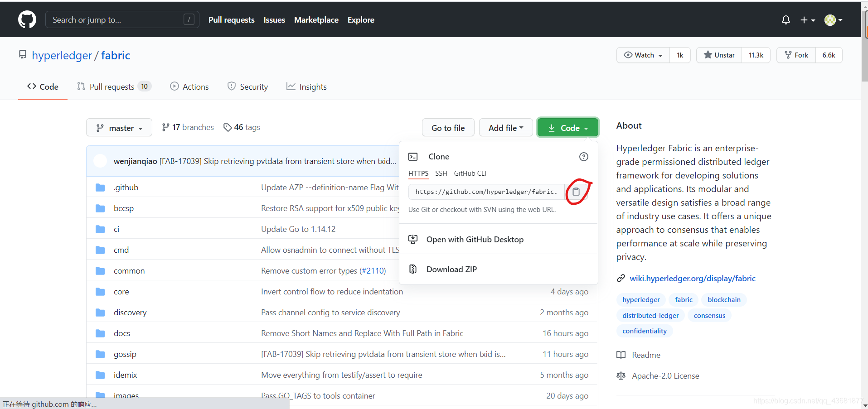Image resolution: width=868 pixels, height=409 pixels.
Task: Show the 17 branches list
Action: [x=188, y=127]
